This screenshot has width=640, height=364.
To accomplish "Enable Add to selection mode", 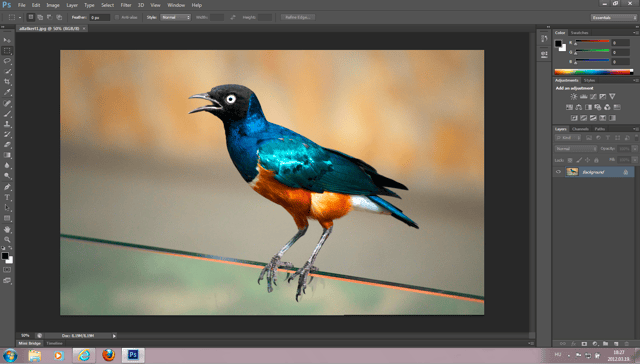I will (40, 18).
